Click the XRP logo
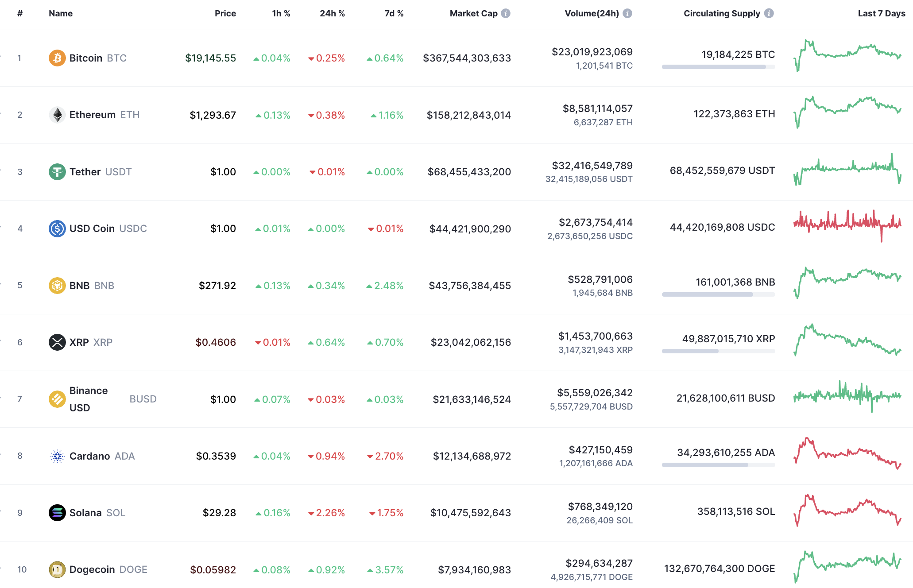The image size is (913, 588). coord(57,342)
